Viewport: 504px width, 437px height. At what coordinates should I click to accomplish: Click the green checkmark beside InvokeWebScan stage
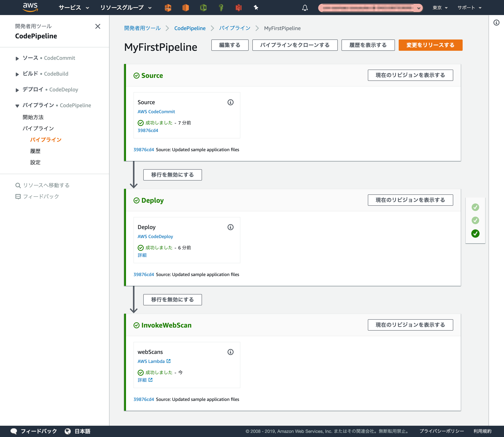click(137, 325)
